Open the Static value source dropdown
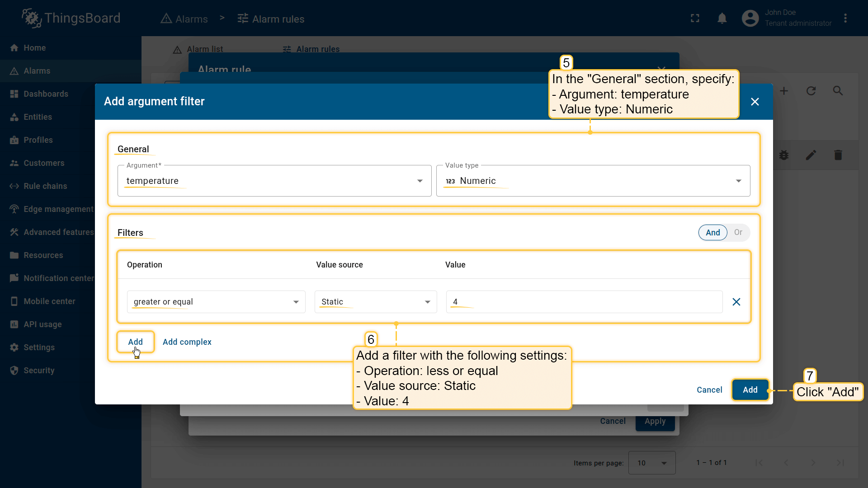This screenshot has width=868, height=488. (x=375, y=302)
